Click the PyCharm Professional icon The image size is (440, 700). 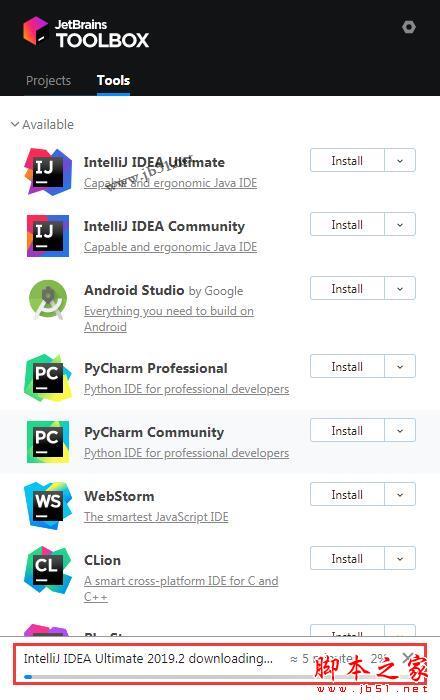(48, 377)
